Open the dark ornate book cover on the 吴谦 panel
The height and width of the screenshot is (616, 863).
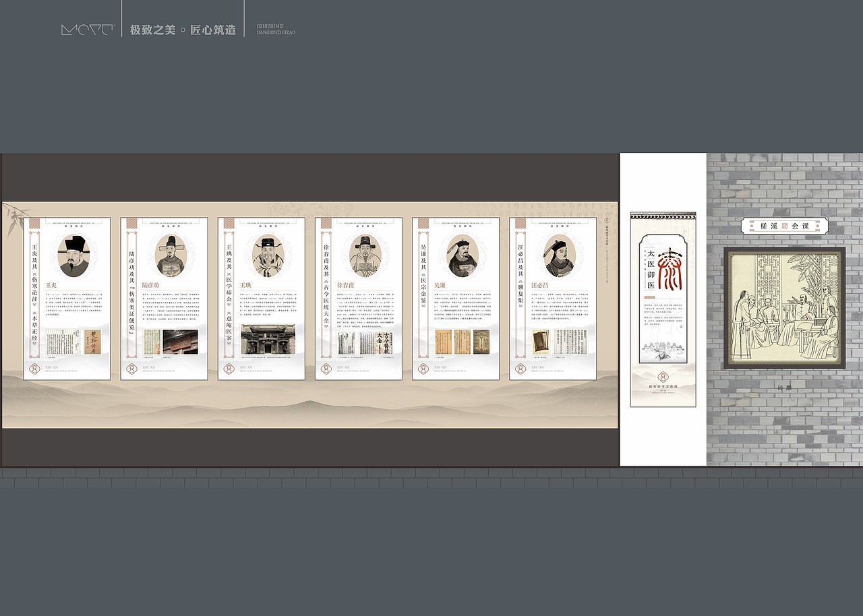tap(481, 342)
